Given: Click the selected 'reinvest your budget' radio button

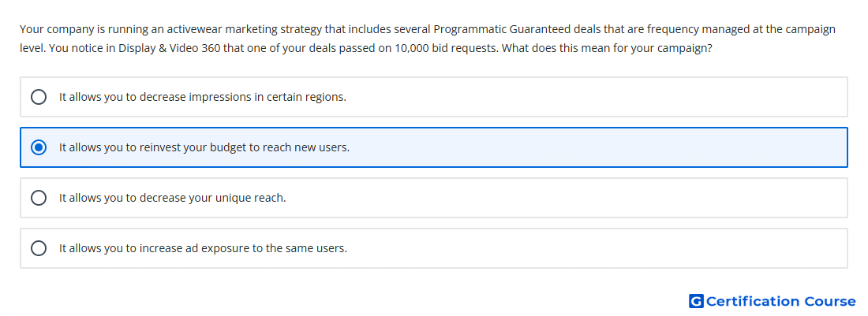Looking at the screenshot, I should tap(39, 147).
